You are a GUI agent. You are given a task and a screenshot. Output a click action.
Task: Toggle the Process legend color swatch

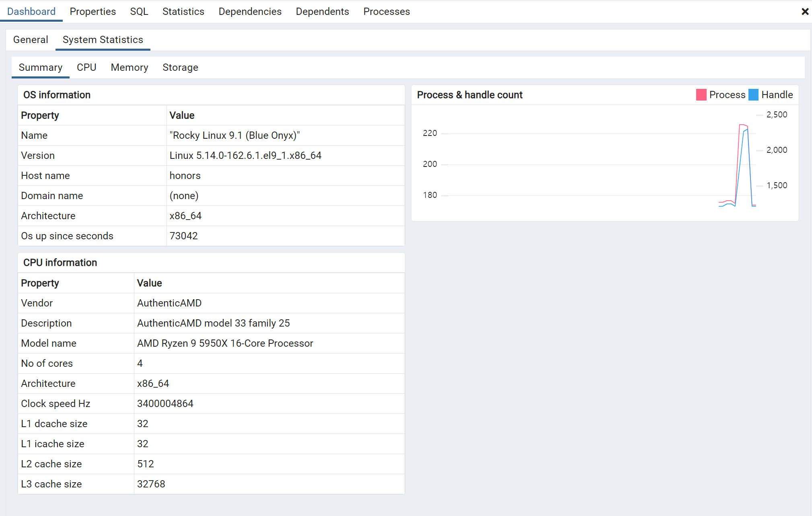click(701, 95)
